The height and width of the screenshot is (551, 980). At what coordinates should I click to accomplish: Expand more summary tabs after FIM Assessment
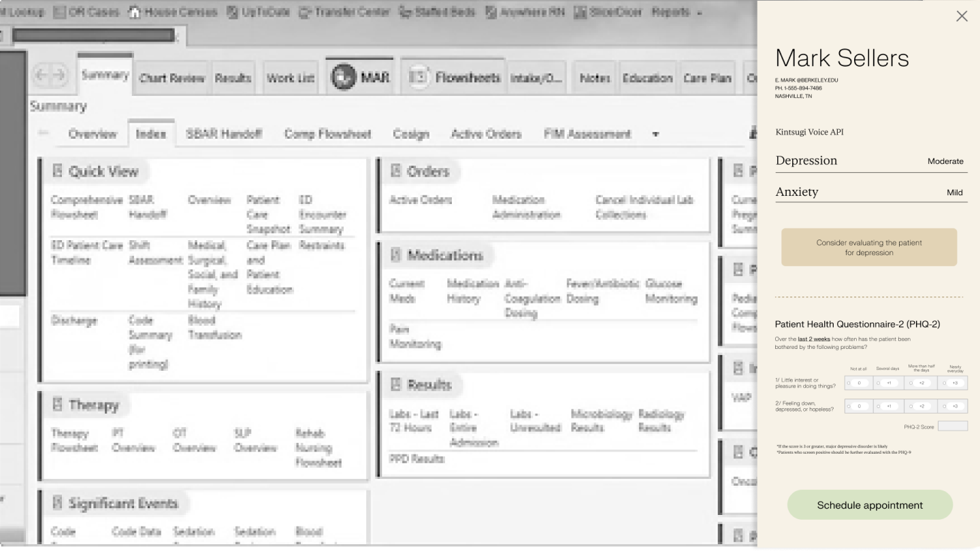(x=655, y=135)
